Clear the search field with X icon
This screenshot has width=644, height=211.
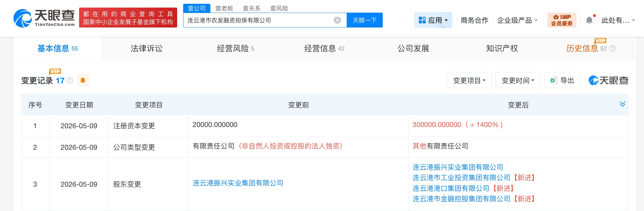coord(337,20)
